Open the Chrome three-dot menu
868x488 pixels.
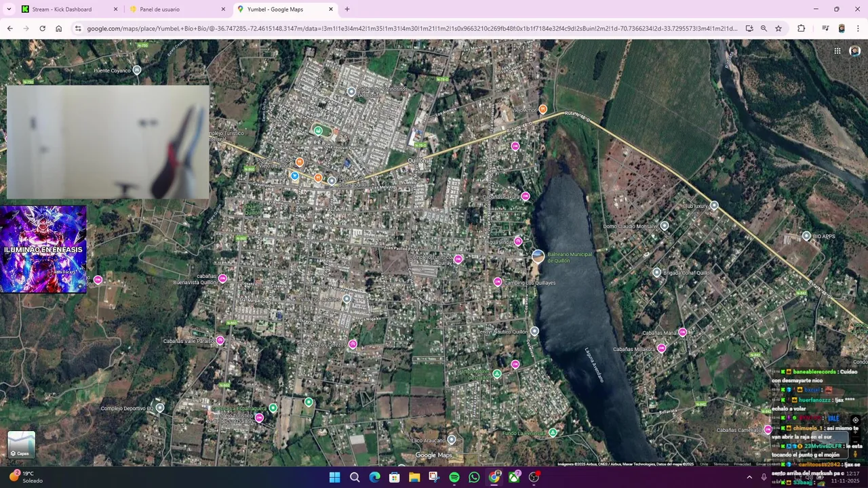(x=859, y=28)
